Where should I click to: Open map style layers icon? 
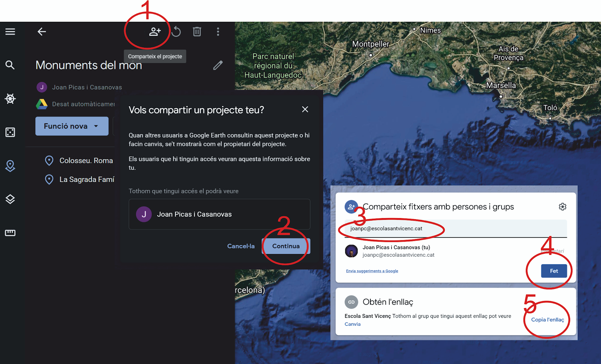pos(10,199)
